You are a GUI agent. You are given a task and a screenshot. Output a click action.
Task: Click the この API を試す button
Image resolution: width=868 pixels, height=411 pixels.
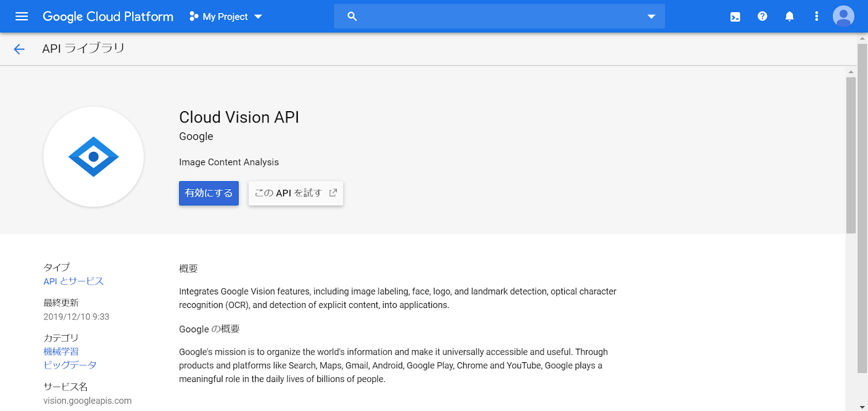click(296, 193)
